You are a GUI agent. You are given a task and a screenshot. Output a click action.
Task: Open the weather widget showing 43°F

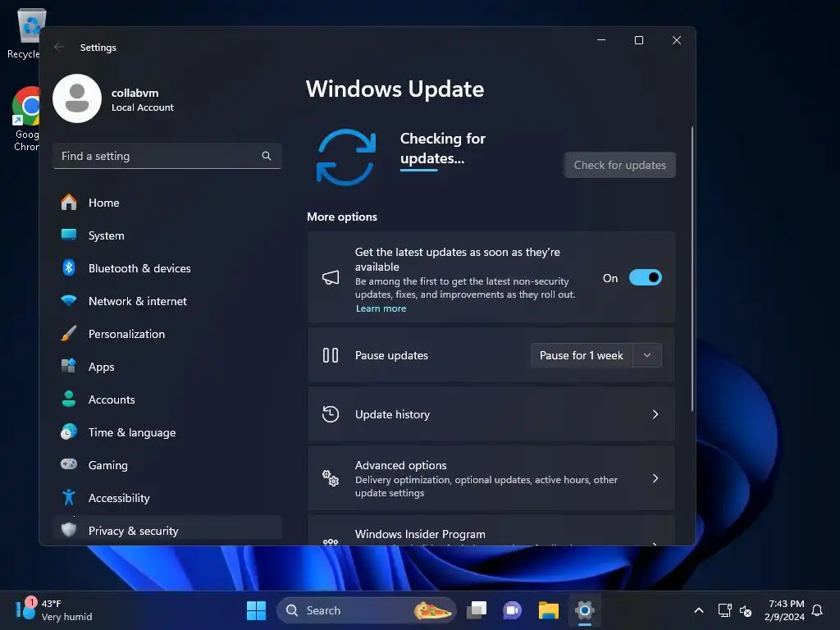tap(53, 610)
